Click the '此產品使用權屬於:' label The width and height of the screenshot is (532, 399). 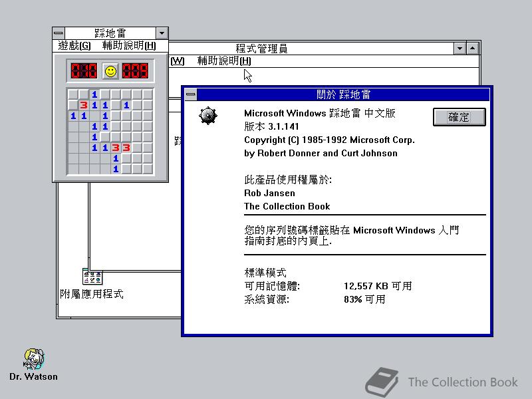[288, 180]
